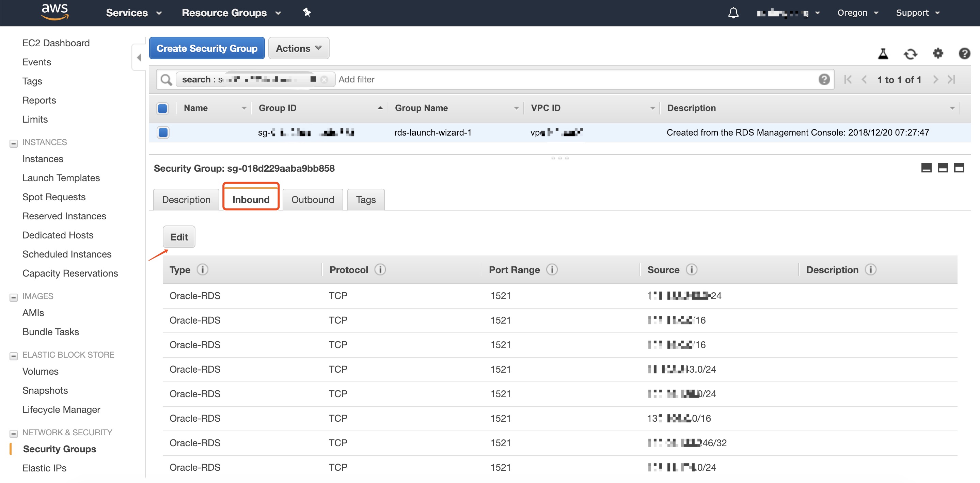Sort by the VPC ID column header
This screenshot has width=980, height=483.
coord(592,108)
